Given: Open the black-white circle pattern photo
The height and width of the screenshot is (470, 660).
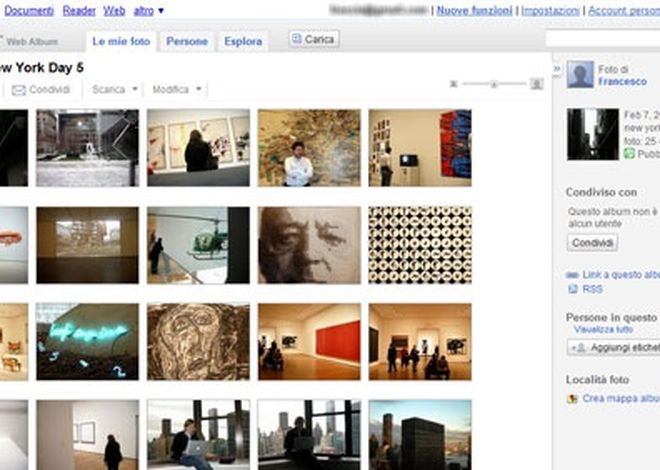Looking at the screenshot, I should [420, 245].
